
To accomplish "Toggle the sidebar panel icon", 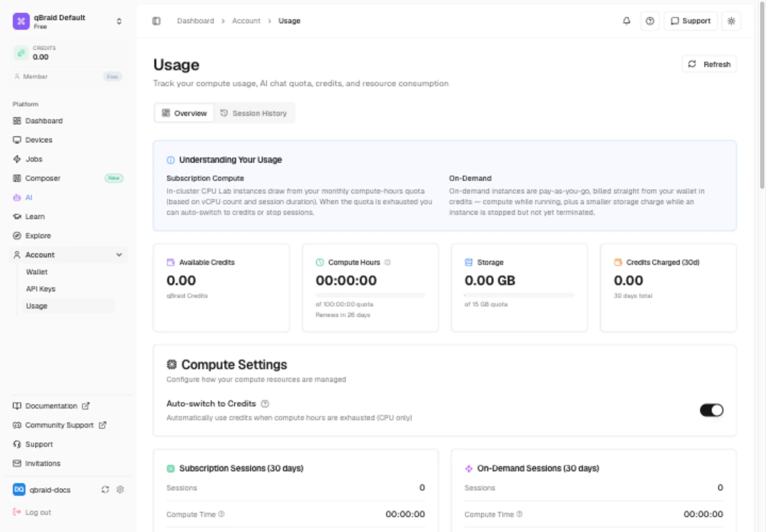I will pos(156,21).
